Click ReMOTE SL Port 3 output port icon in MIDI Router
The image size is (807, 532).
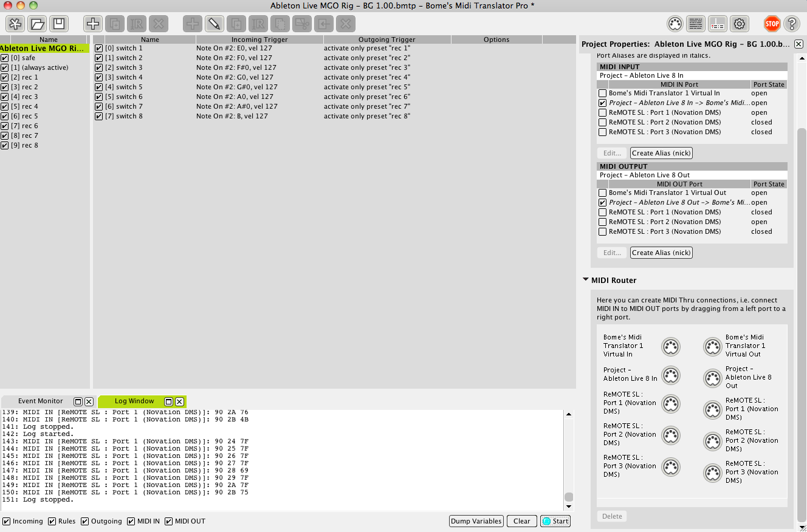[713, 473]
